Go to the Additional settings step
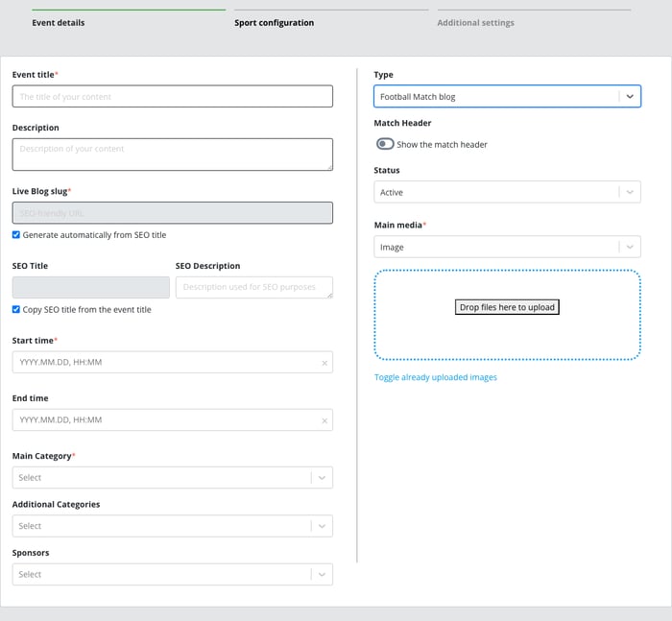Viewport: 672px width, 621px height. pos(476,23)
